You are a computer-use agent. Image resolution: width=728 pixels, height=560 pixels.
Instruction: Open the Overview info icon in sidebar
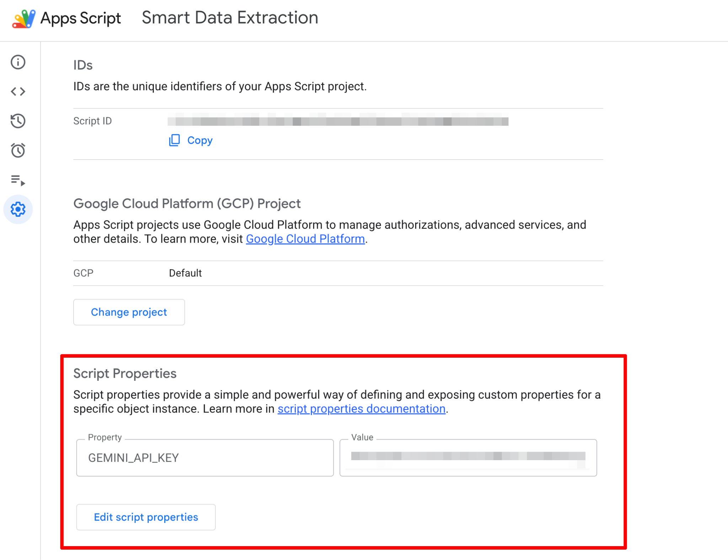pos(18,62)
